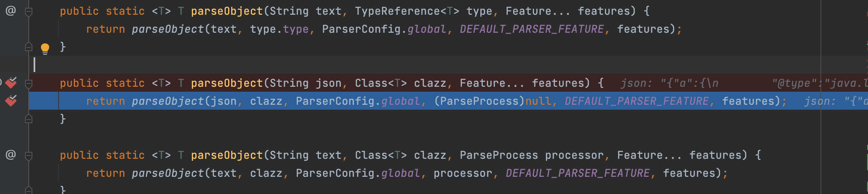Click the fold end marker beside the lightbulb

pos(29,47)
